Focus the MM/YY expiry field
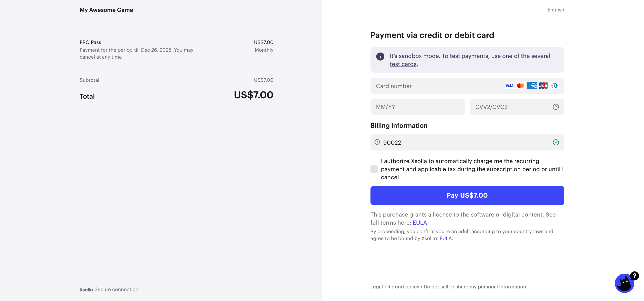The image size is (644, 301). [x=418, y=107]
